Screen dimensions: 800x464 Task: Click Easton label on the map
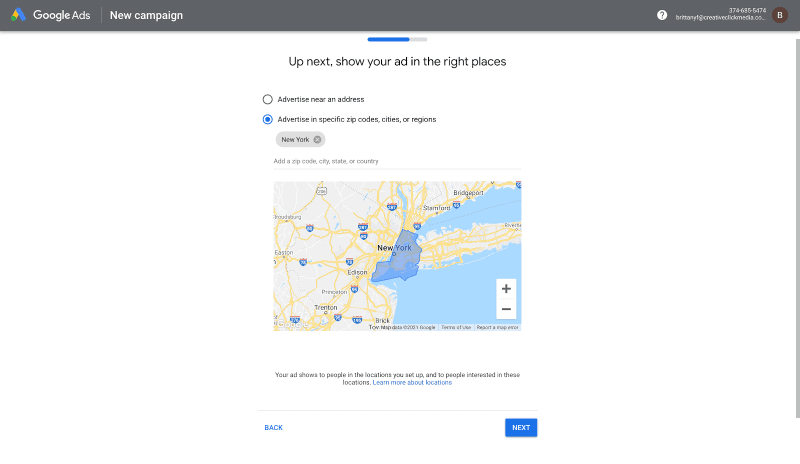tap(284, 253)
